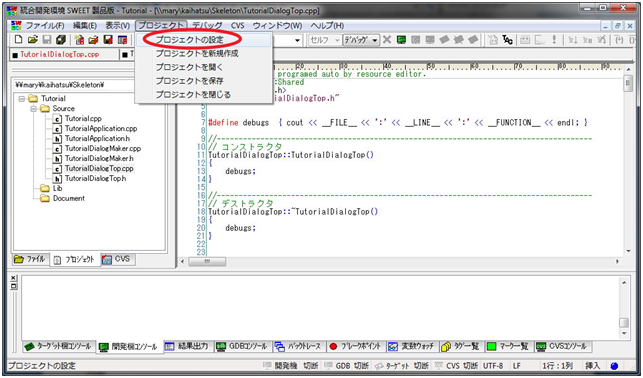Image resolution: width=643 pixels, height=378 pixels.
Task: Click the exclamation mark icon in toolbar
Action: [x=554, y=40]
